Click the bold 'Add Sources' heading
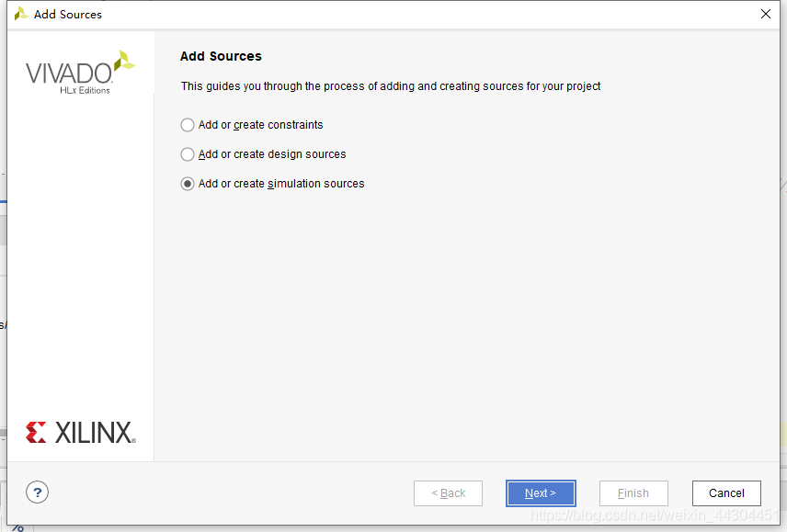This screenshot has height=532, width=787. [x=221, y=56]
